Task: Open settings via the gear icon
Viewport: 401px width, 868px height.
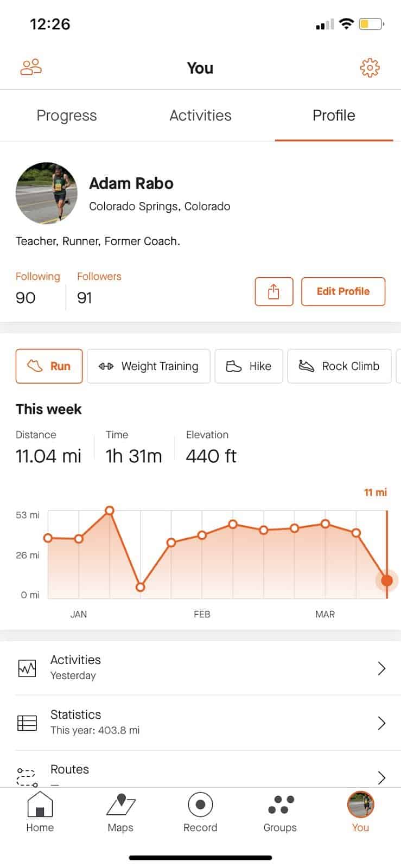Action: [370, 67]
